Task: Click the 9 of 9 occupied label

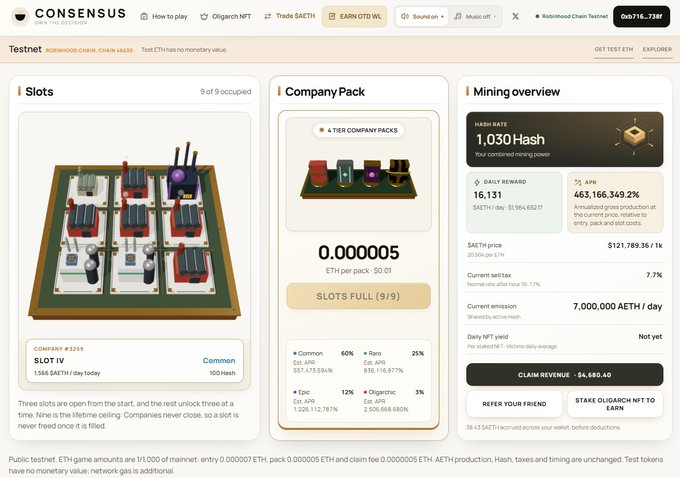Action: 226,92
